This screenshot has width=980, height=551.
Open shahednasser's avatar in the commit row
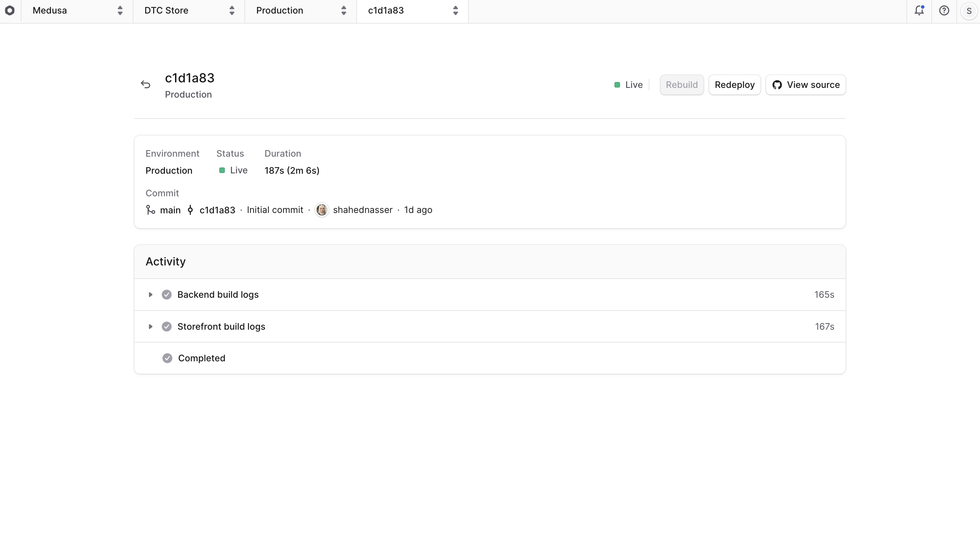(322, 210)
